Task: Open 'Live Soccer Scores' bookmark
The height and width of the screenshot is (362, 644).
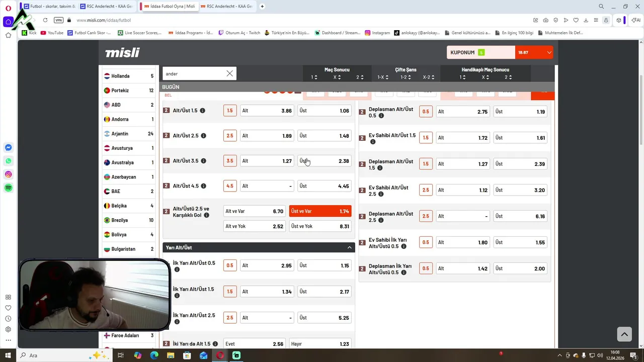Action: click(139, 33)
